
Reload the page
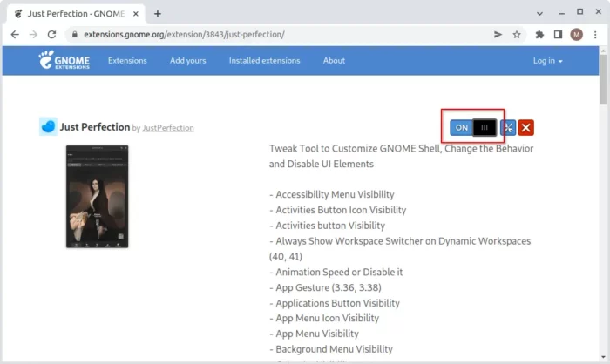tap(51, 35)
